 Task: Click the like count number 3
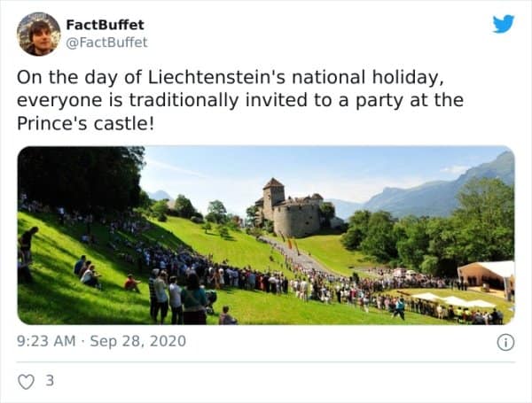tap(50, 382)
